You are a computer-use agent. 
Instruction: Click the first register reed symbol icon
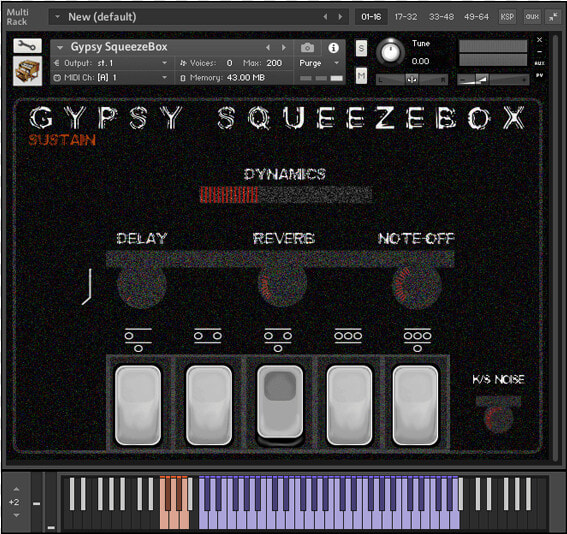pyautogui.click(x=138, y=340)
